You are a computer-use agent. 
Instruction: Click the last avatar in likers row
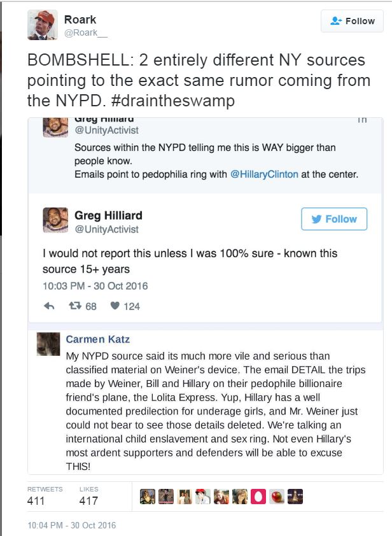click(x=295, y=497)
